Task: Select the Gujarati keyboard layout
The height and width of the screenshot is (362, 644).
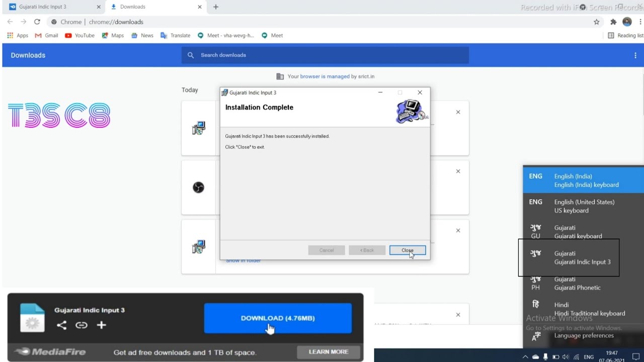Action: tap(584, 232)
